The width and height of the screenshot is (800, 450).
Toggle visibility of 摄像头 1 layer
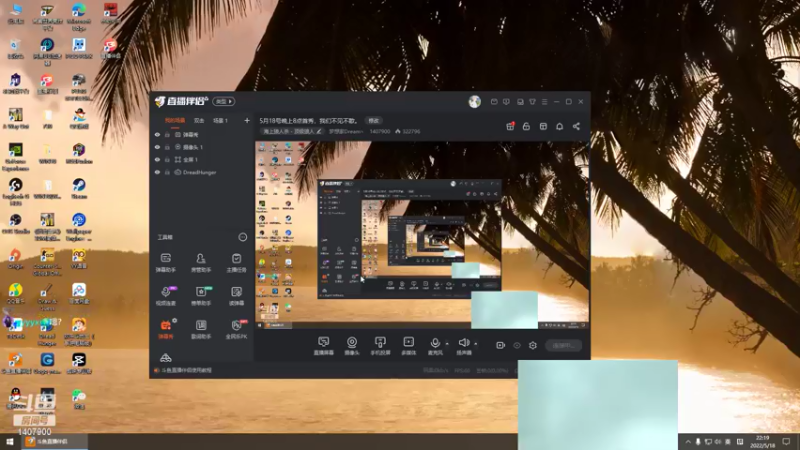point(157,147)
